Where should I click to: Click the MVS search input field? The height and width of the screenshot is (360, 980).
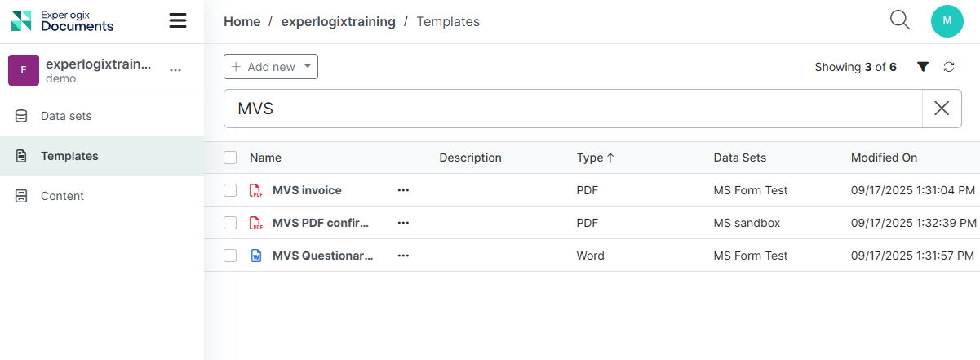pos(571,109)
